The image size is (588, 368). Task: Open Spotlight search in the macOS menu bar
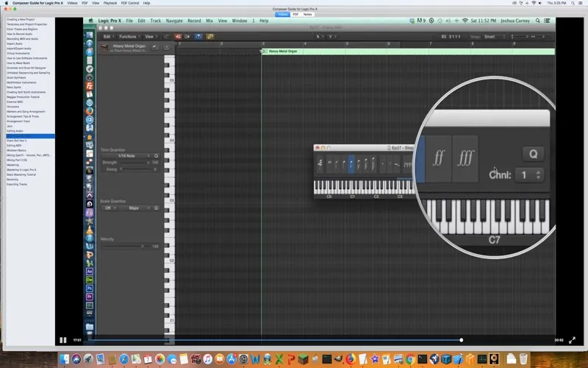pos(573,3)
